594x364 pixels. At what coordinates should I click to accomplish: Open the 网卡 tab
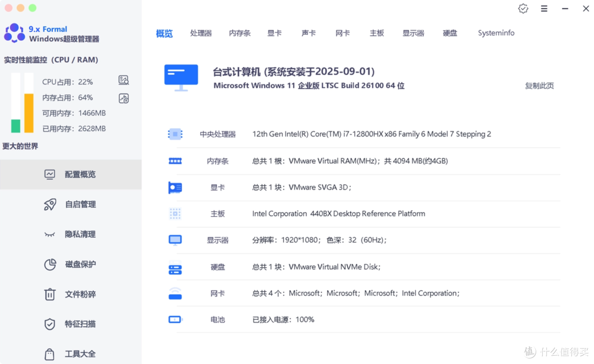tap(343, 33)
